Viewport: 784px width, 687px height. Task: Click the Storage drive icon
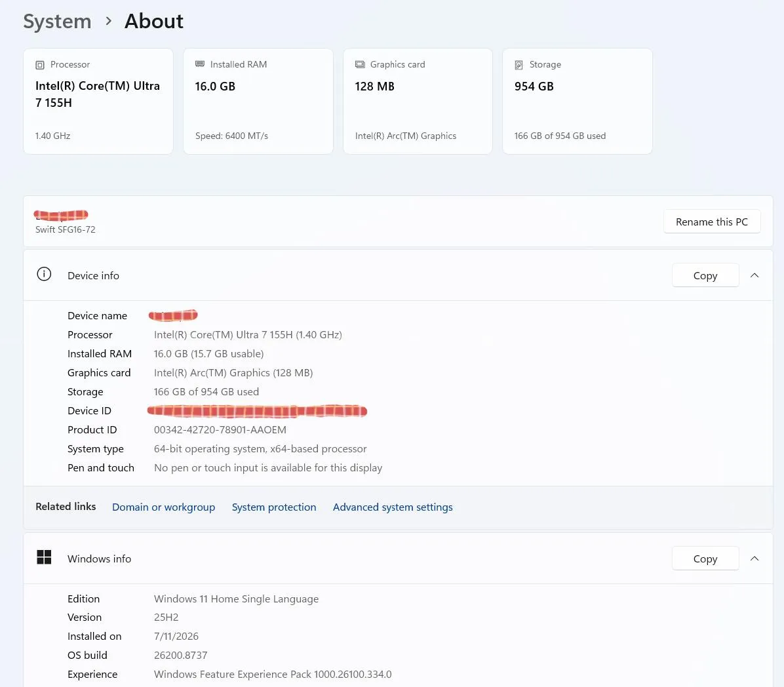tap(519, 65)
